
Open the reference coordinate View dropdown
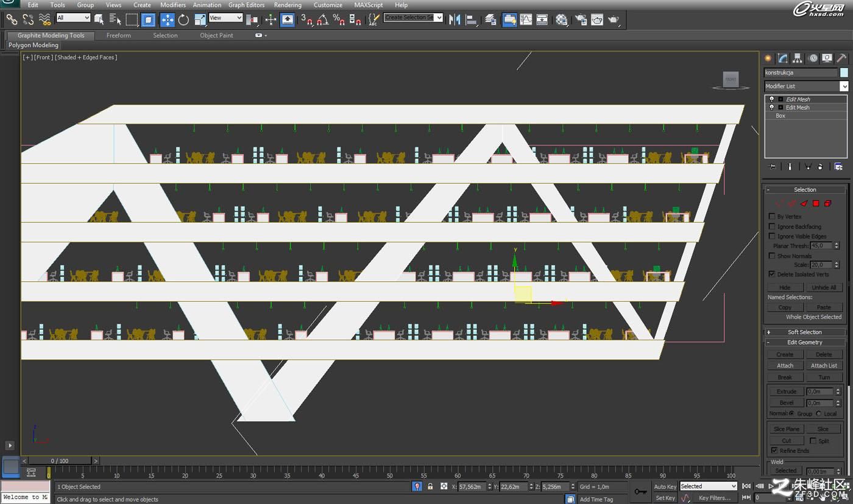tap(225, 18)
